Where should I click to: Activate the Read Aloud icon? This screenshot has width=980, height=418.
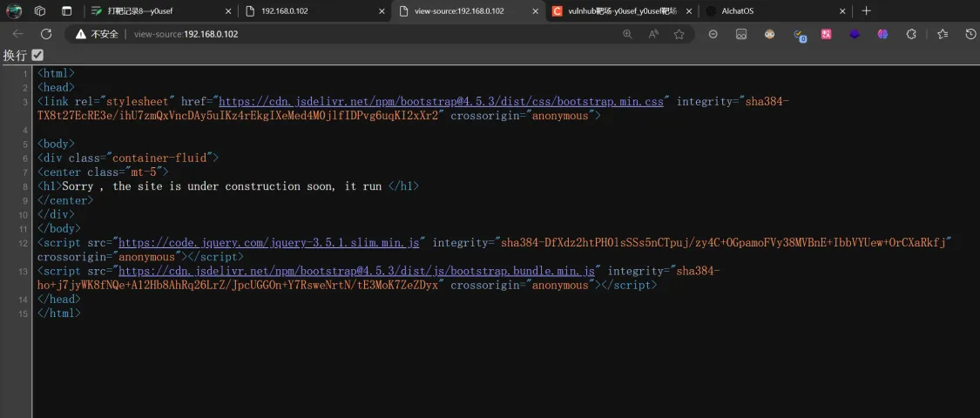(x=653, y=34)
